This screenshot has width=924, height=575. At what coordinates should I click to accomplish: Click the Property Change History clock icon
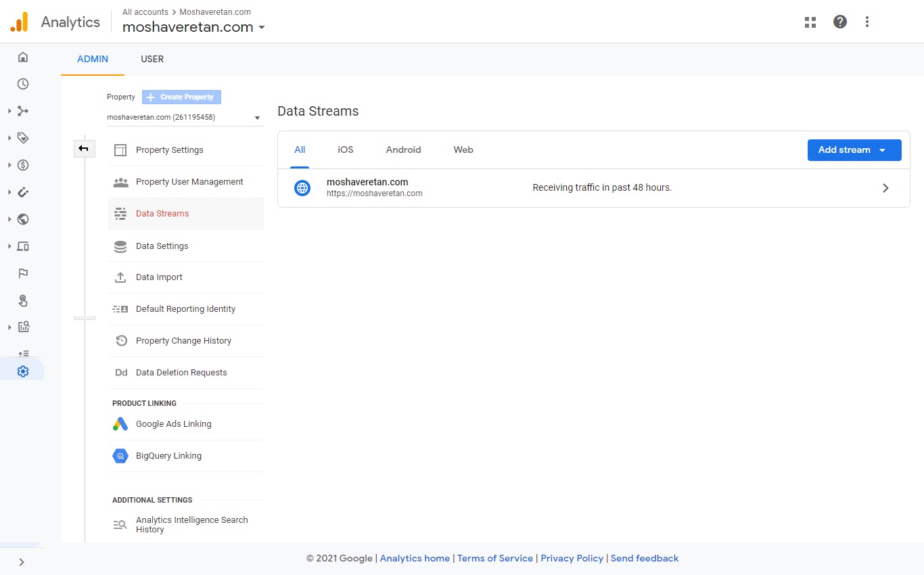[121, 341]
